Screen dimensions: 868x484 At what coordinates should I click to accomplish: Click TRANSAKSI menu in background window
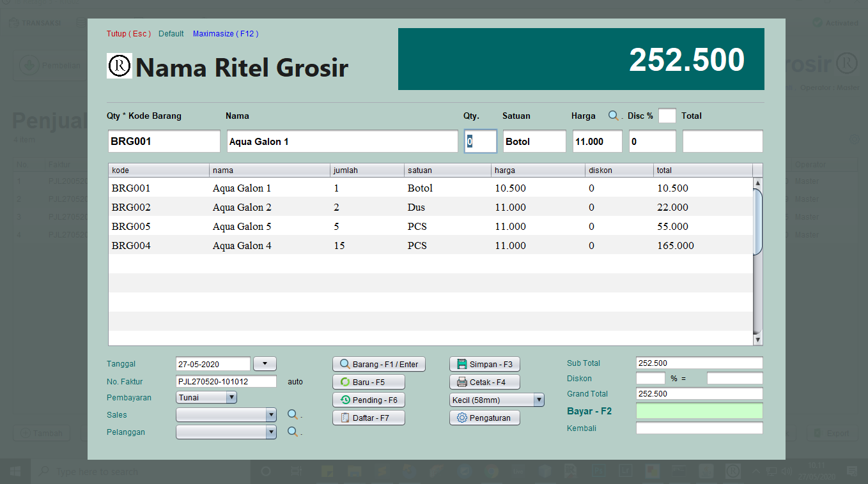point(36,23)
